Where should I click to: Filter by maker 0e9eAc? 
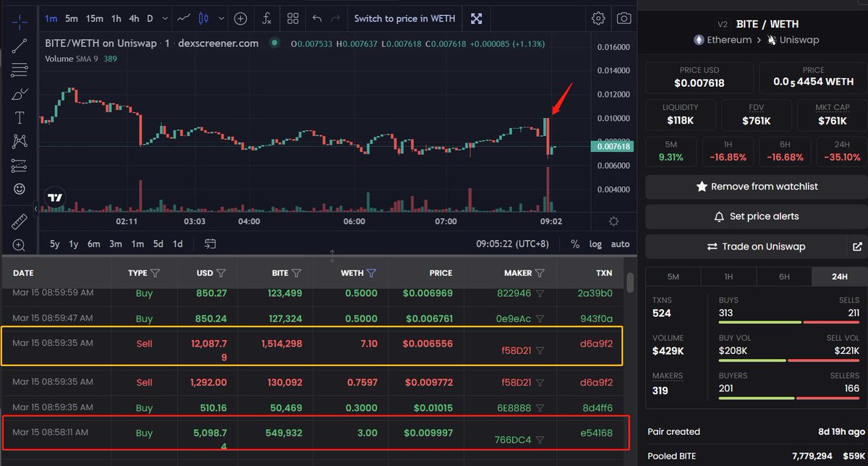[540, 318]
